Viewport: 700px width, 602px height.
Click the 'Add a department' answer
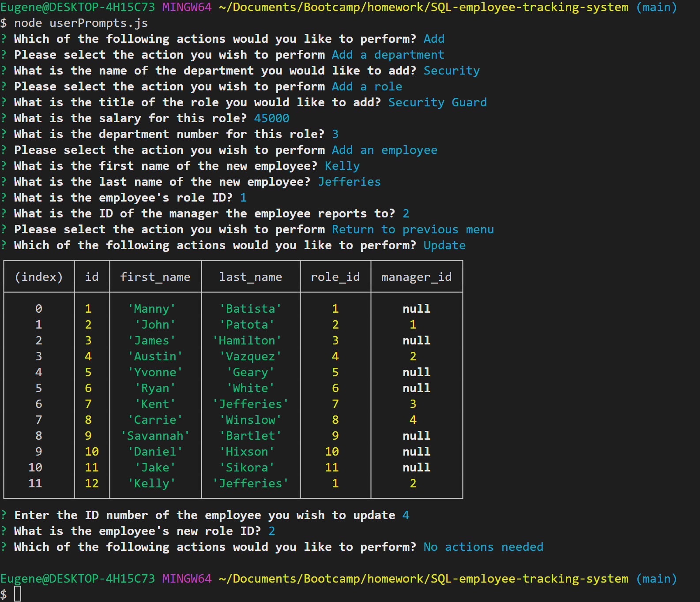(388, 55)
